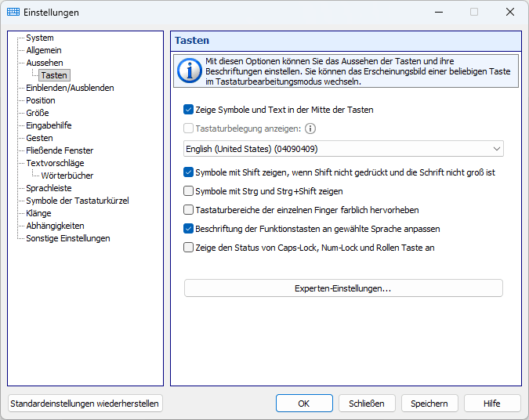Check Zeige den Status von Caps-Lock option
This screenshot has width=529, height=420.
coord(188,248)
